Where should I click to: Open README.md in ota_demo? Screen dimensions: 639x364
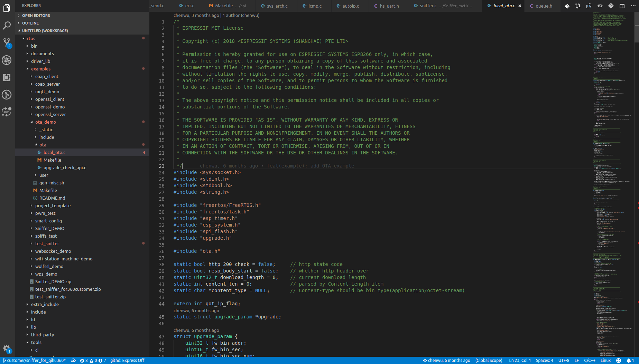(82, 198)
